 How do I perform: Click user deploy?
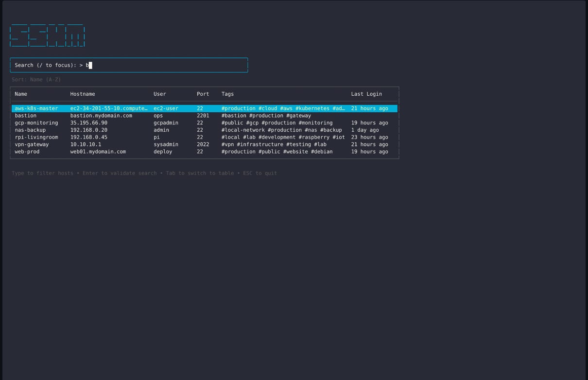coord(163,152)
